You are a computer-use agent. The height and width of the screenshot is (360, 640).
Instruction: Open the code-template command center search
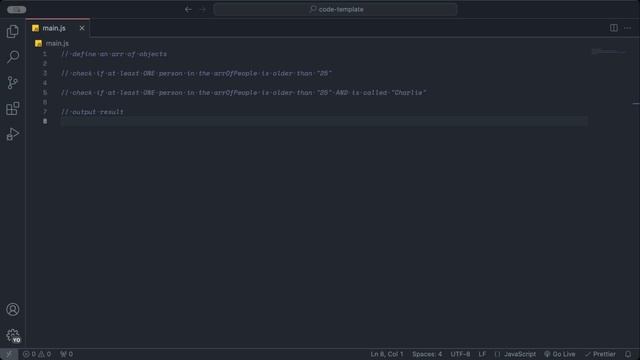click(x=336, y=9)
